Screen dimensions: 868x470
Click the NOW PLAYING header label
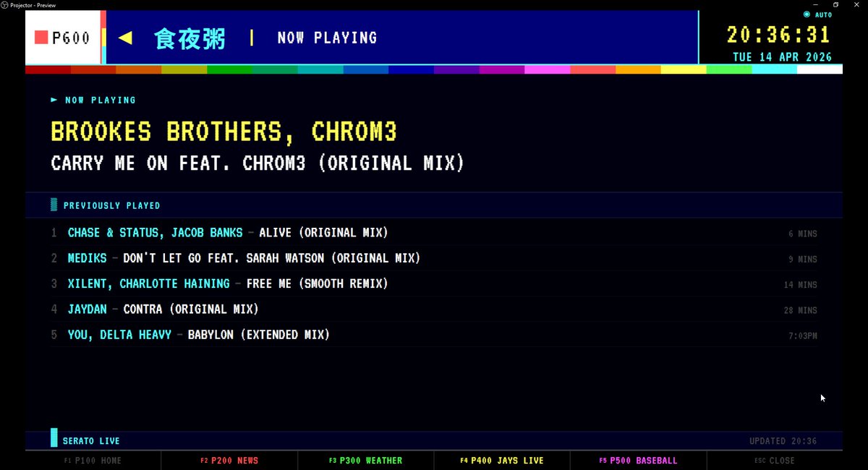pos(327,38)
